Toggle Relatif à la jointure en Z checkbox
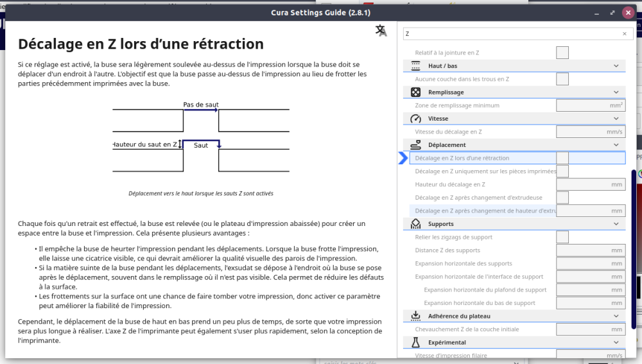Viewport: 642px width, 364px height. (x=562, y=53)
